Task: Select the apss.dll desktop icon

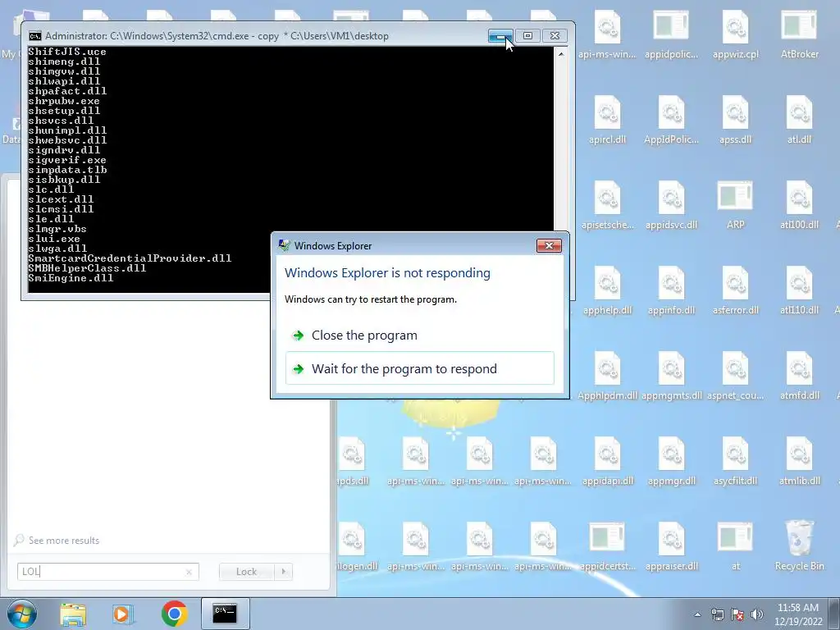Action: (x=735, y=119)
